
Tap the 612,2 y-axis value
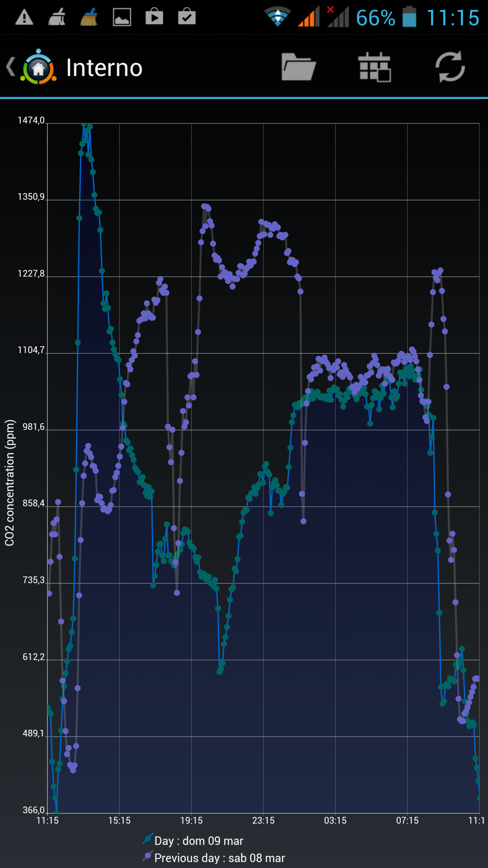(x=33, y=657)
